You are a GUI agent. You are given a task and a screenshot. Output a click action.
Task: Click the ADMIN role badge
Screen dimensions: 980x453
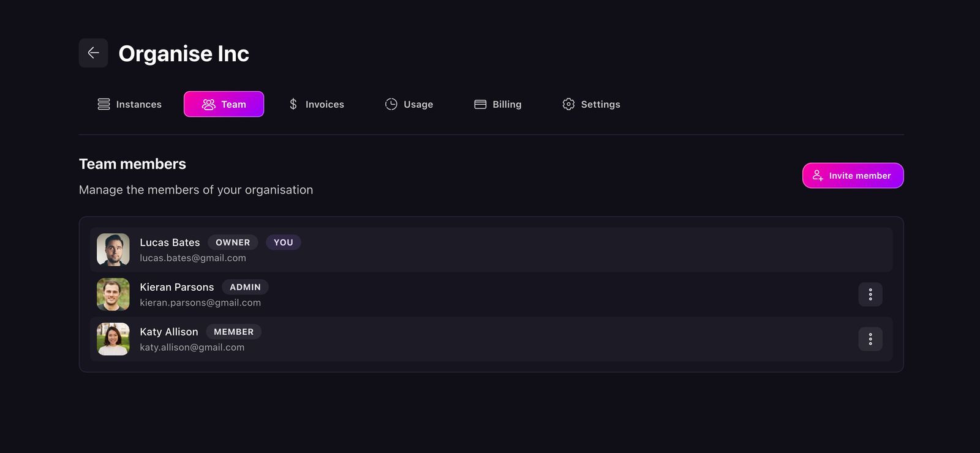245,287
